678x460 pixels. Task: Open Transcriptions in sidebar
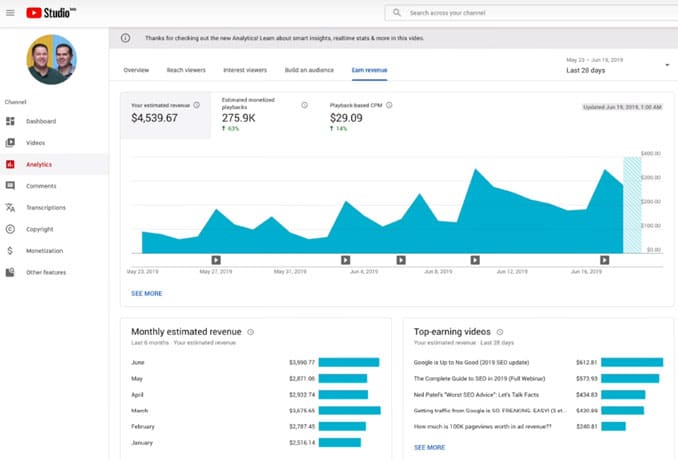point(45,208)
